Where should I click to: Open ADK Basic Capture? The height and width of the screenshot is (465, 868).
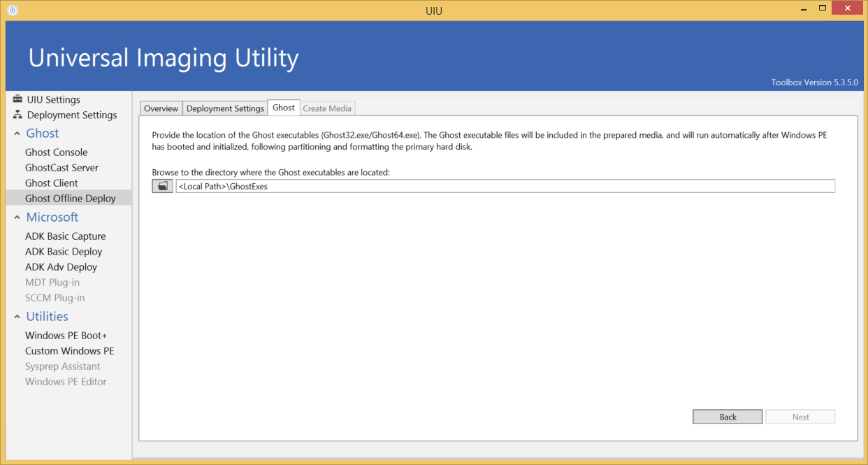66,236
